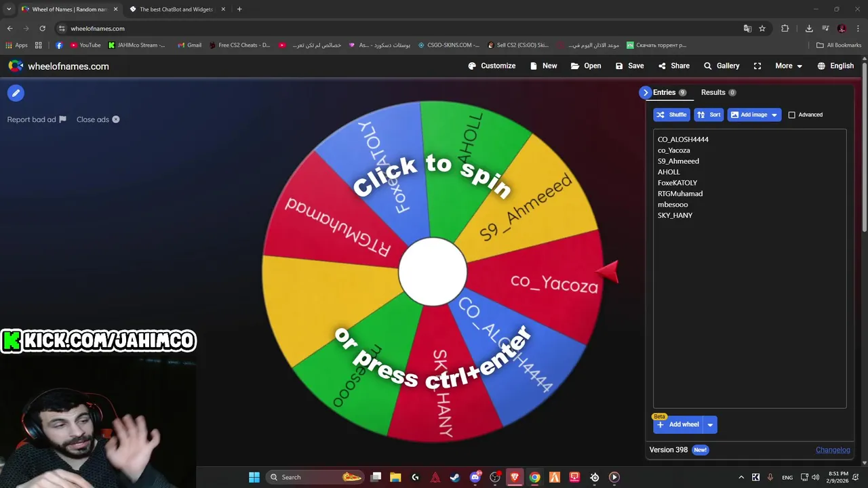Open the Add wheel dropdown arrow
The height and width of the screenshot is (488, 868).
coord(710,425)
